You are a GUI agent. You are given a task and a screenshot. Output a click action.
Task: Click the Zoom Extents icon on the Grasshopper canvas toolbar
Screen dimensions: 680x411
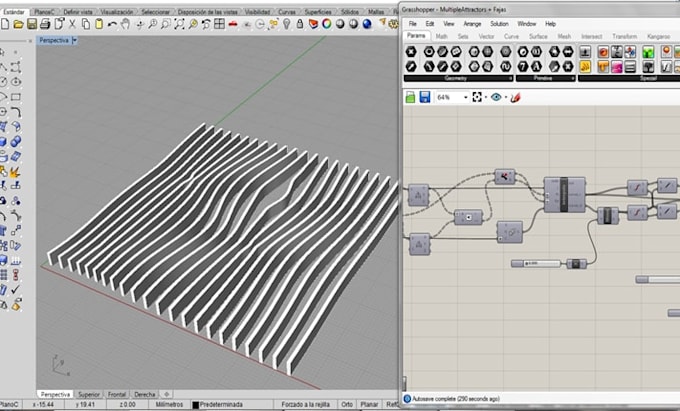point(477,97)
